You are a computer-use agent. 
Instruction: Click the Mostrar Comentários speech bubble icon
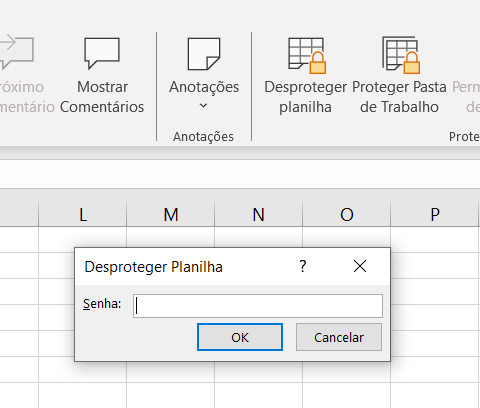[102, 53]
